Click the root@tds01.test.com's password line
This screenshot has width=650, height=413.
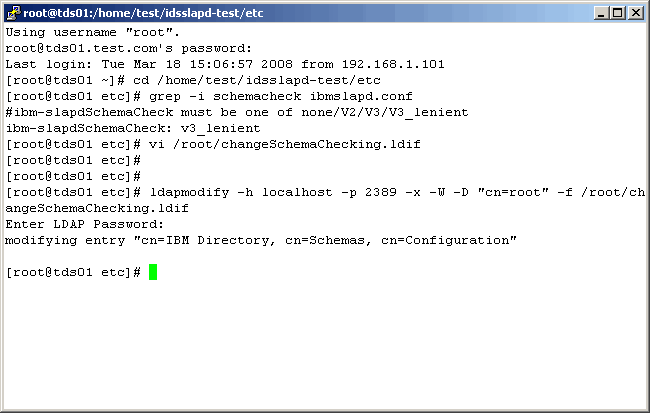[116, 48]
